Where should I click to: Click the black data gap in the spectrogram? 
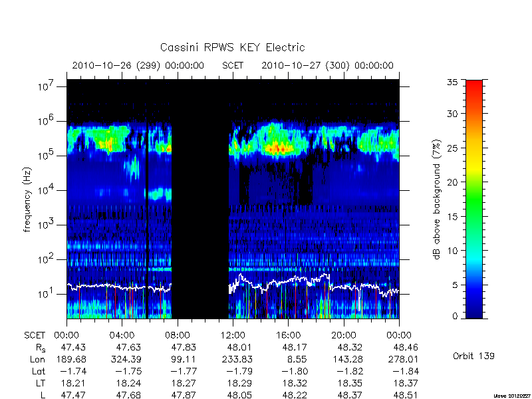point(200,199)
